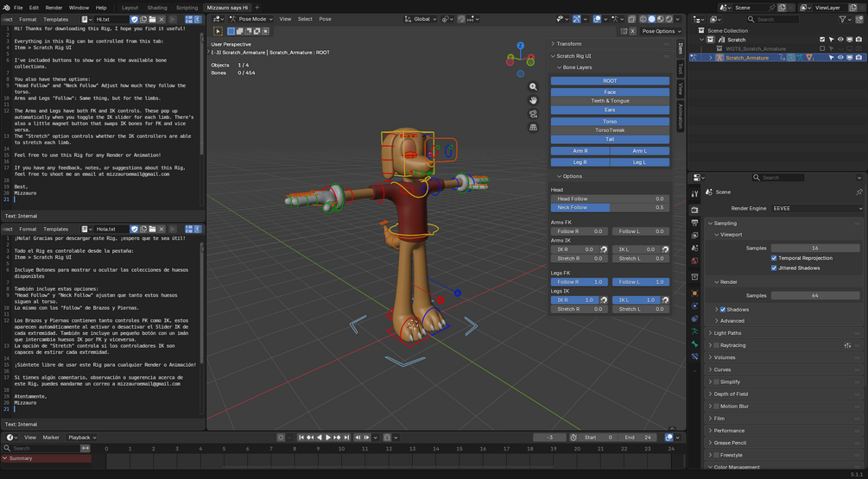Toggle the Teeth & Tongue bone layer
Viewport: 868px width, 479px height.
(610, 101)
